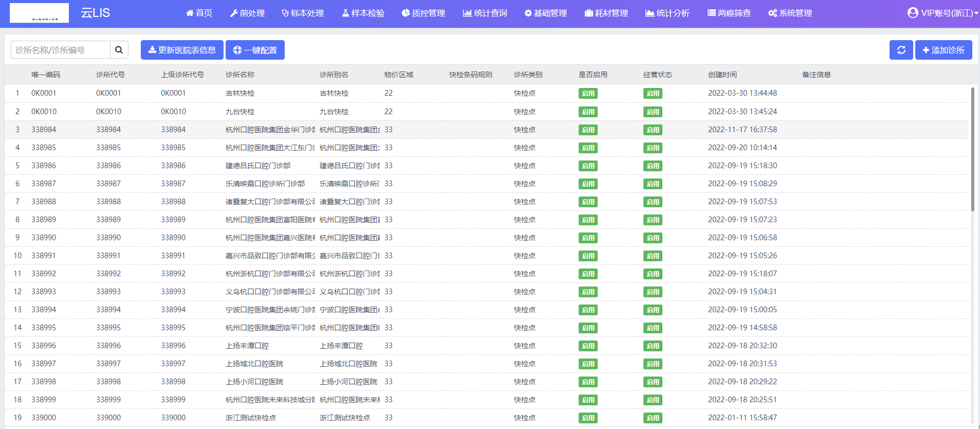Open 样本检验 flask menu
The height and width of the screenshot is (429, 980).
(x=363, y=13)
